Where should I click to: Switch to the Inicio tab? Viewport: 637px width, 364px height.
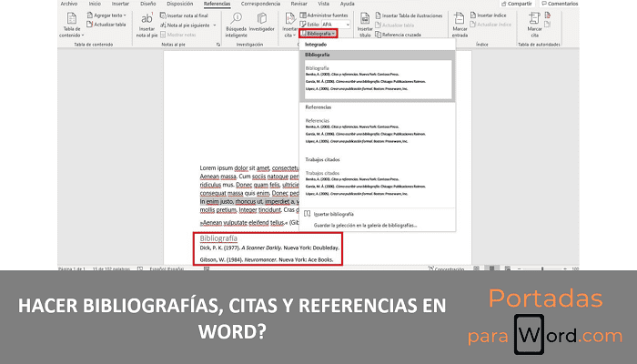95,4
